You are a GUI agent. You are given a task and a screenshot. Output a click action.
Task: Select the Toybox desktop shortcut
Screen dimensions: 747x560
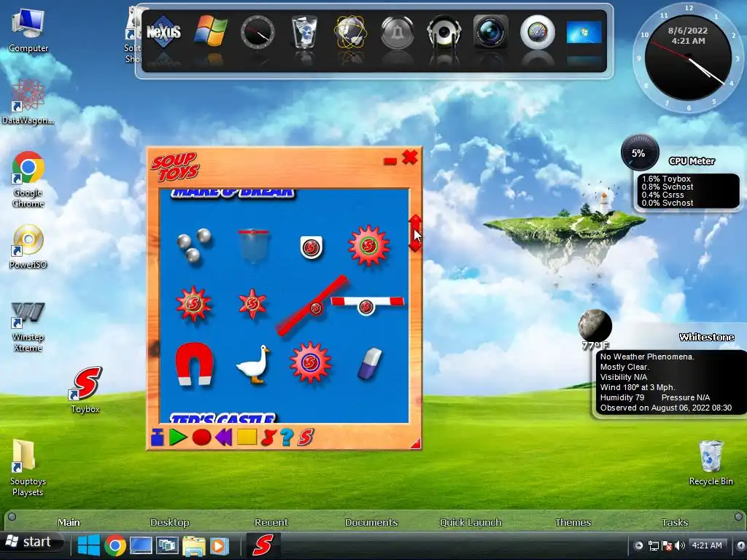pyautogui.click(x=85, y=389)
